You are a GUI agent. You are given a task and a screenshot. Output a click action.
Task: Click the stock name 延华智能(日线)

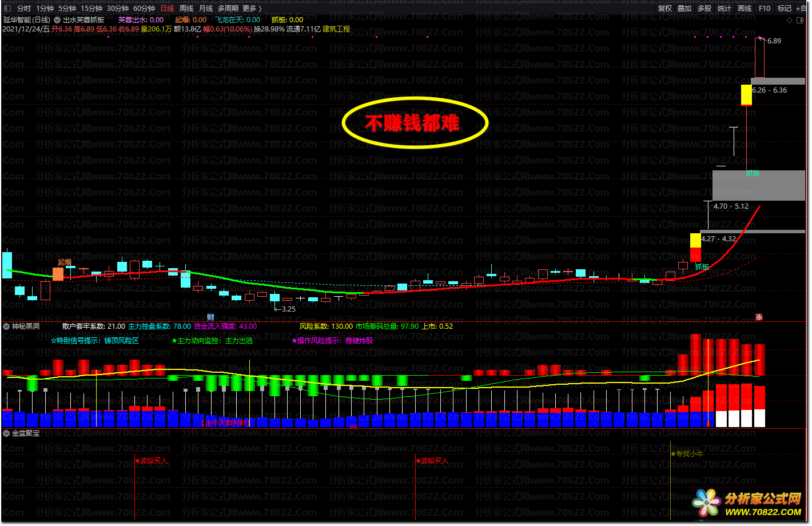27,20
